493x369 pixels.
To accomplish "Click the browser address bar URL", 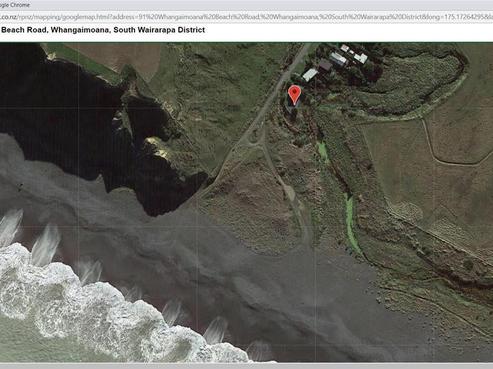I will 246,17.
